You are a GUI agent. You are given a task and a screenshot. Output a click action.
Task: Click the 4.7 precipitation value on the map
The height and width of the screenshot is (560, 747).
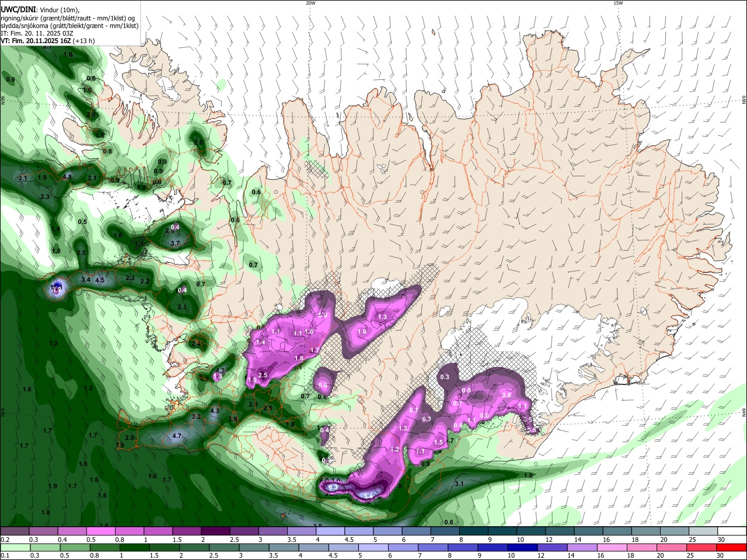coord(177,436)
